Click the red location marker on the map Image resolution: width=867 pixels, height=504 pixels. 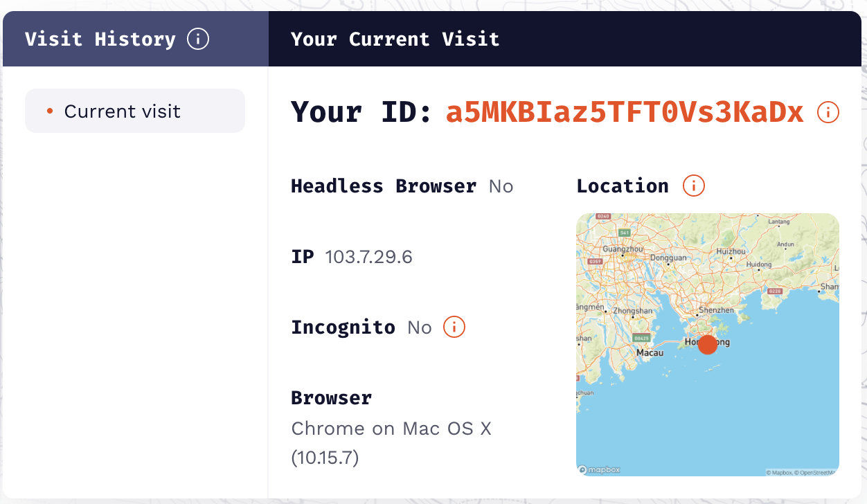pos(707,344)
